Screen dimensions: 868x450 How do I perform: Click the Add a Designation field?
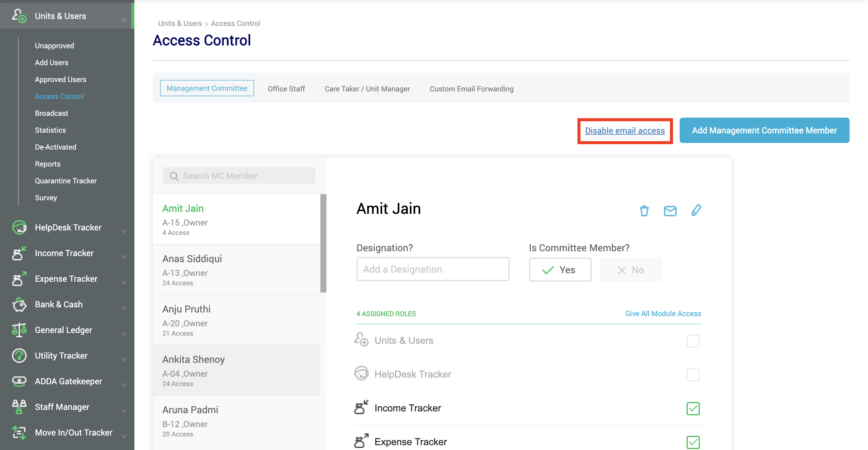433,269
